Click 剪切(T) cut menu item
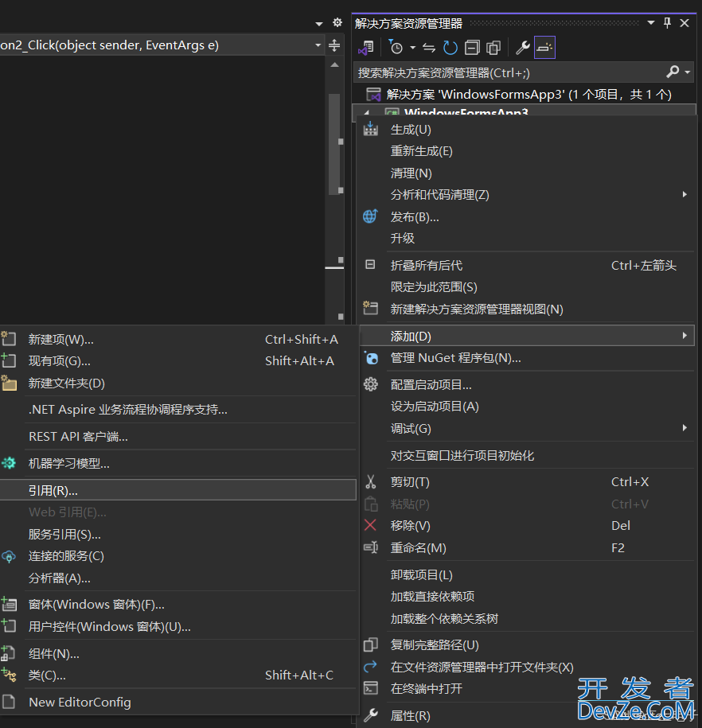Viewport: 702px width, 728px height. [527, 482]
